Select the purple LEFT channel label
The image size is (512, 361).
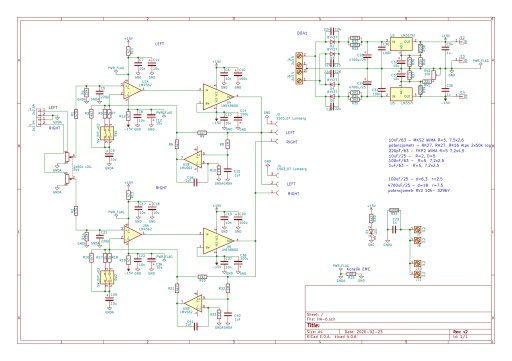coord(160,44)
